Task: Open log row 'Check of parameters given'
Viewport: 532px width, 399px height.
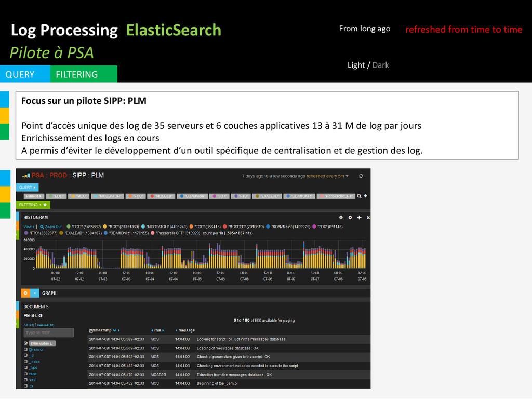Action: click(229, 357)
